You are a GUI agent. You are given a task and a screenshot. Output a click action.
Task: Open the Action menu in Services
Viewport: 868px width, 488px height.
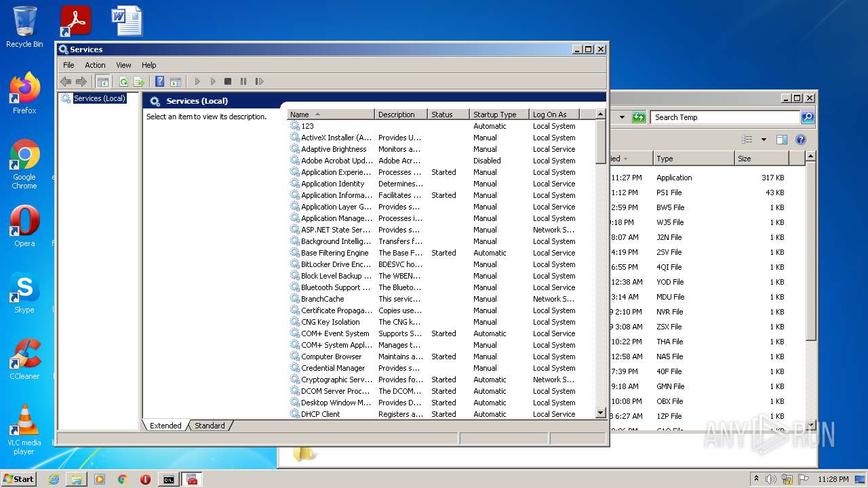coord(95,65)
